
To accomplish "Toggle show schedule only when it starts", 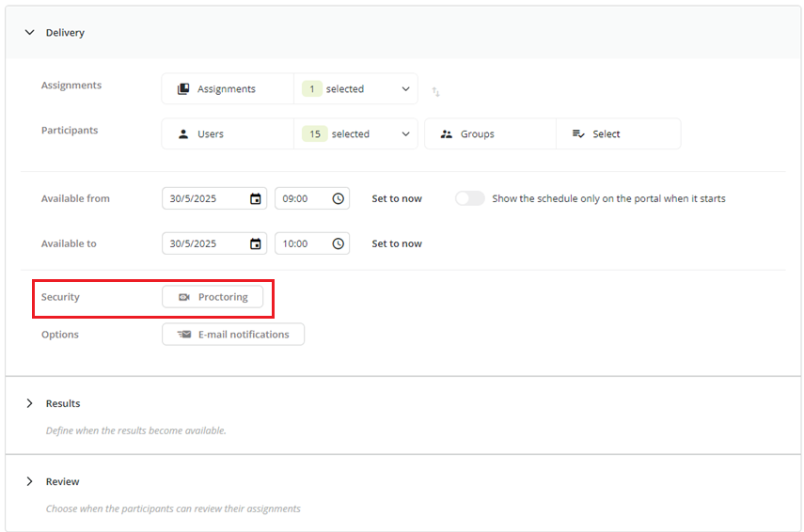I will click(x=469, y=198).
